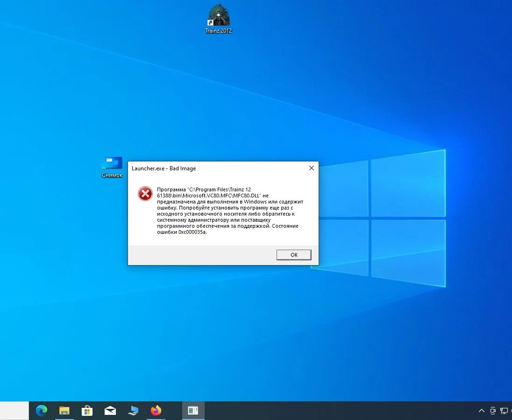
Task: Open the Mail app from the taskbar
Action: [110, 411]
